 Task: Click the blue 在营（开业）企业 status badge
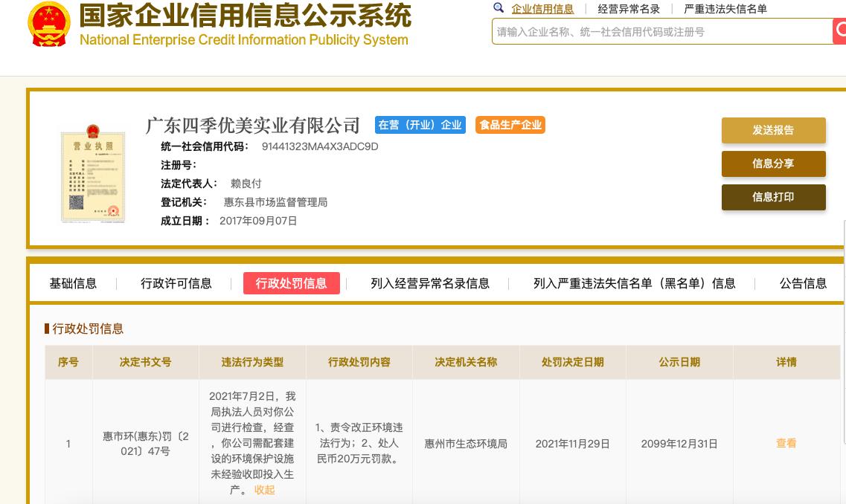click(x=420, y=125)
